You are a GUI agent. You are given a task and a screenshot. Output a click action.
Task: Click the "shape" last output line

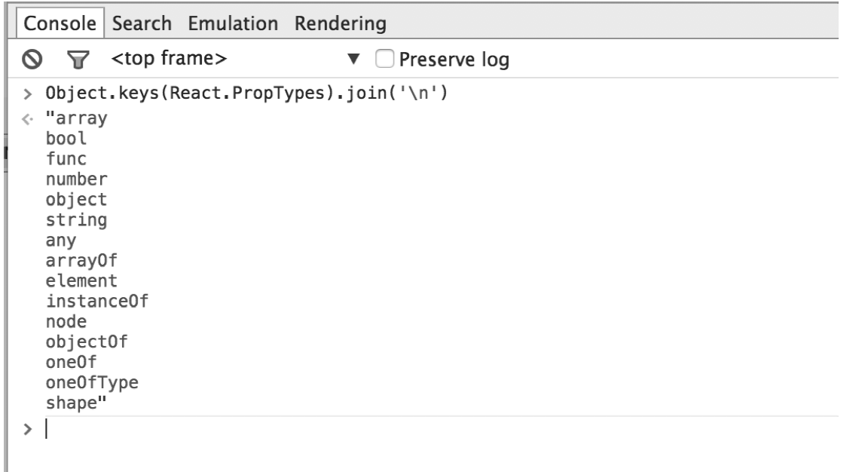[76, 403]
